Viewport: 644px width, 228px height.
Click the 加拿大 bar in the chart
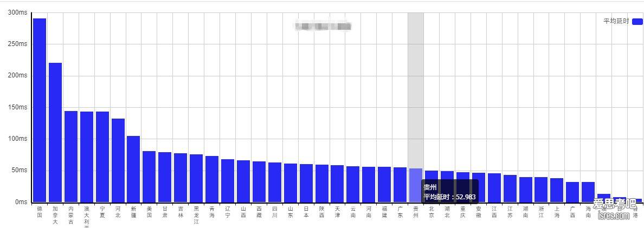coord(55,133)
